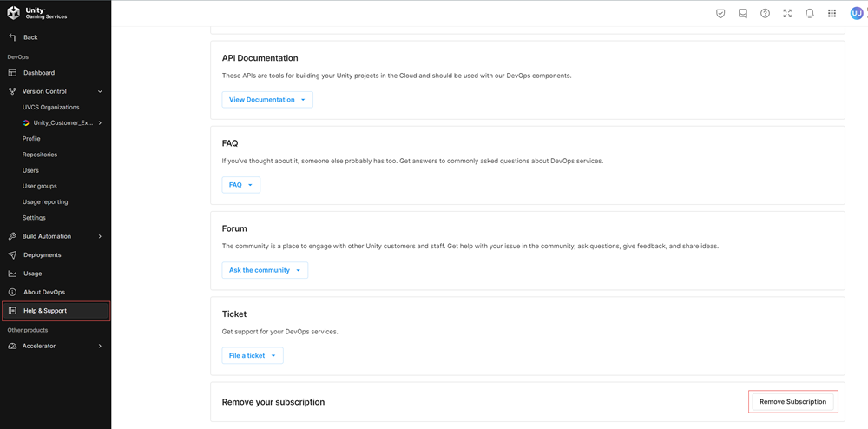Open the File a ticket dropdown

pos(252,355)
